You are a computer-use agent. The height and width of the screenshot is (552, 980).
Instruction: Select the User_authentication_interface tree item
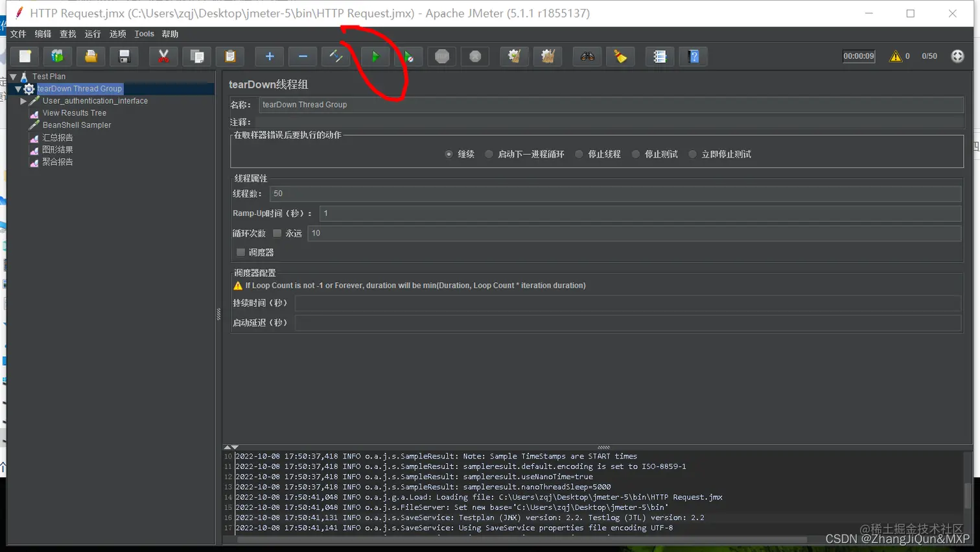(95, 101)
